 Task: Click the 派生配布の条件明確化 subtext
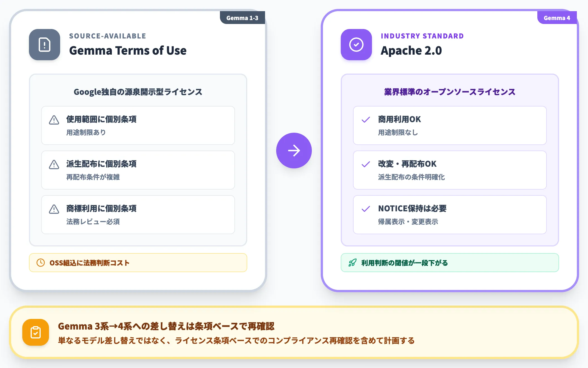click(x=411, y=177)
